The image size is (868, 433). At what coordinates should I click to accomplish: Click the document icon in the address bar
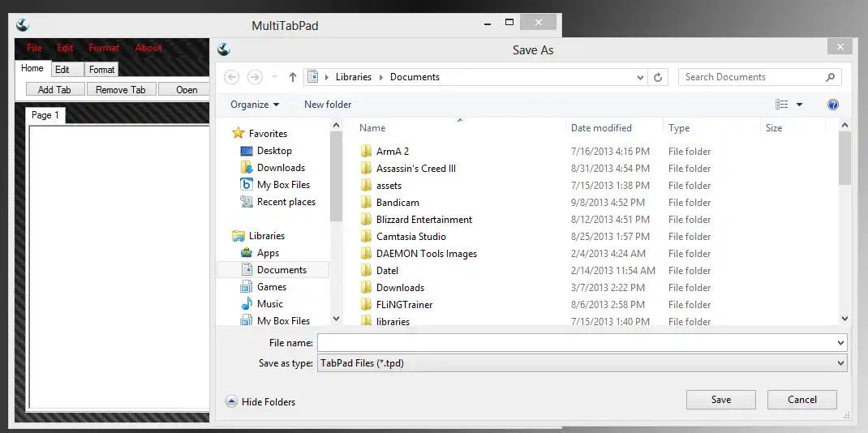point(313,77)
